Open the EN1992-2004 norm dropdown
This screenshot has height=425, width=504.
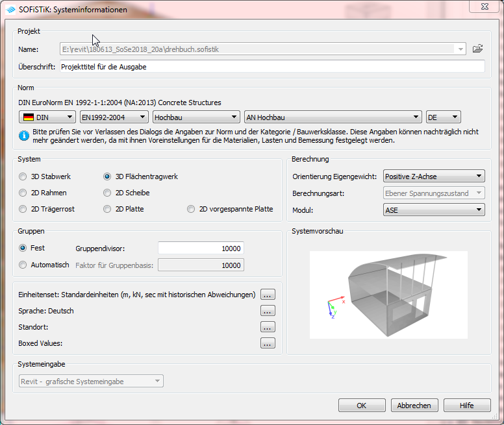[x=114, y=117]
